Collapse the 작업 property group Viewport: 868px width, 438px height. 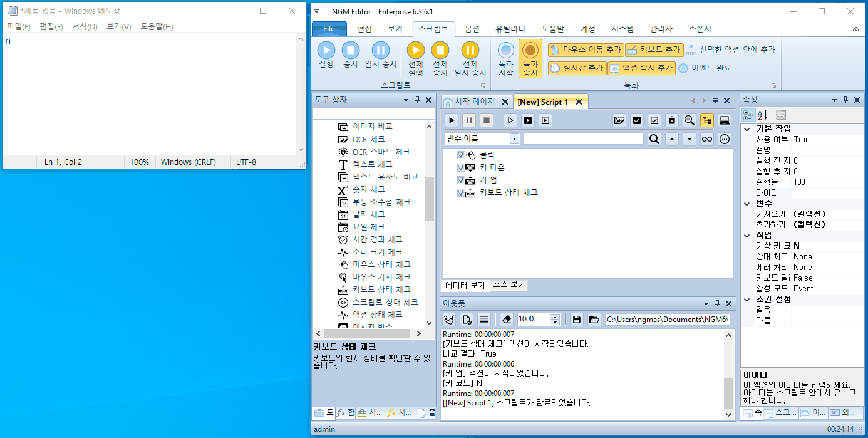pos(747,235)
